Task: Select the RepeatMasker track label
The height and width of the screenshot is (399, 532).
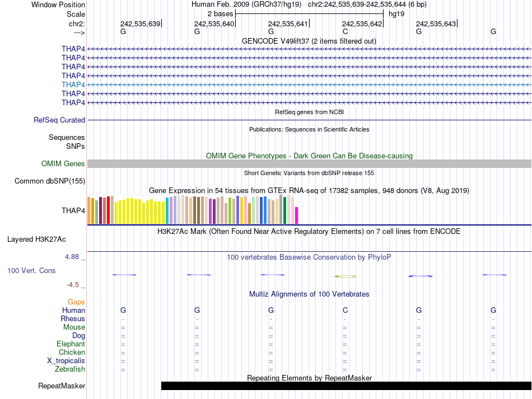Action: (x=62, y=386)
